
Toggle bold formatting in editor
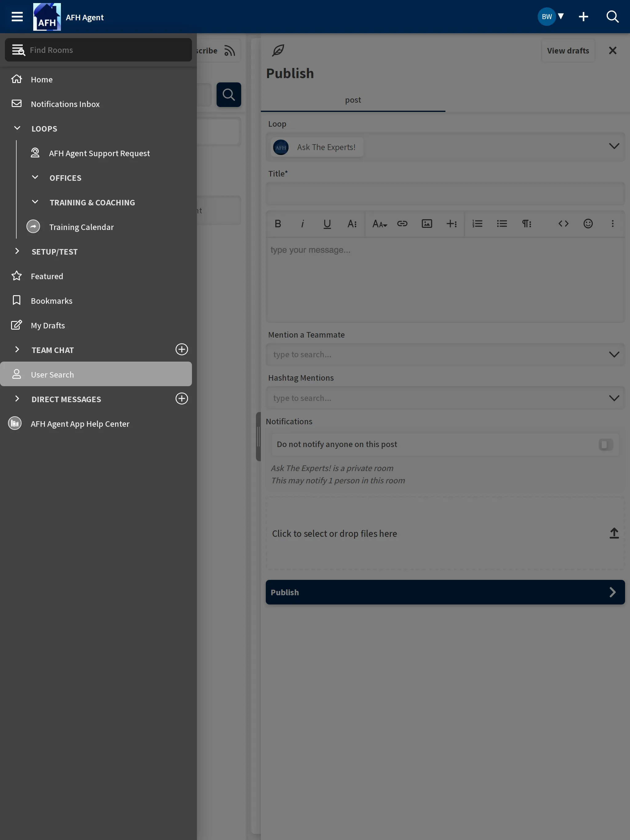click(x=278, y=224)
